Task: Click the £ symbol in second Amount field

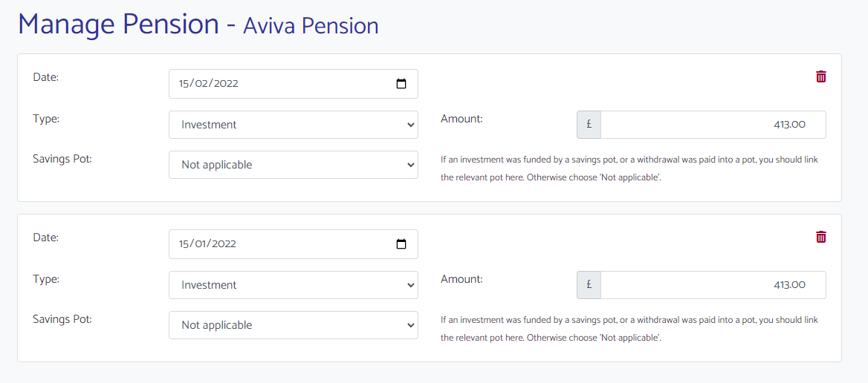Action: (x=589, y=285)
